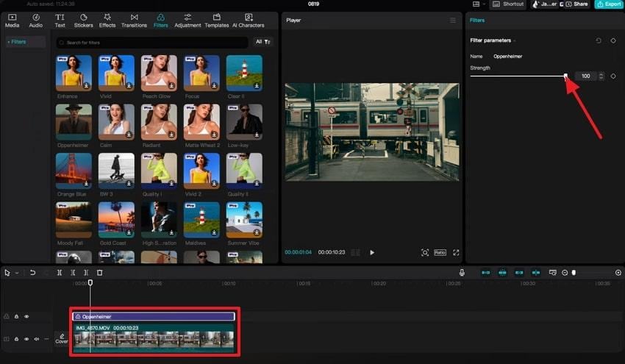The height and width of the screenshot is (364, 625).
Task: Collapse the Filter parameters section
Action: coord(515,40)
